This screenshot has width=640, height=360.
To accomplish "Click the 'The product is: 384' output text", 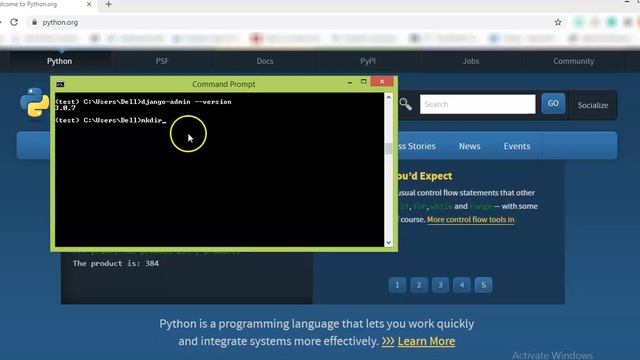I will (116, 263).
